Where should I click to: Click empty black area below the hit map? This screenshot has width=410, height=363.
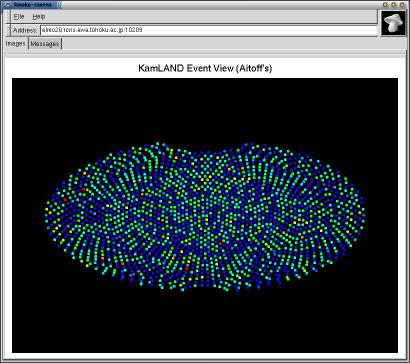pos(205,323)
